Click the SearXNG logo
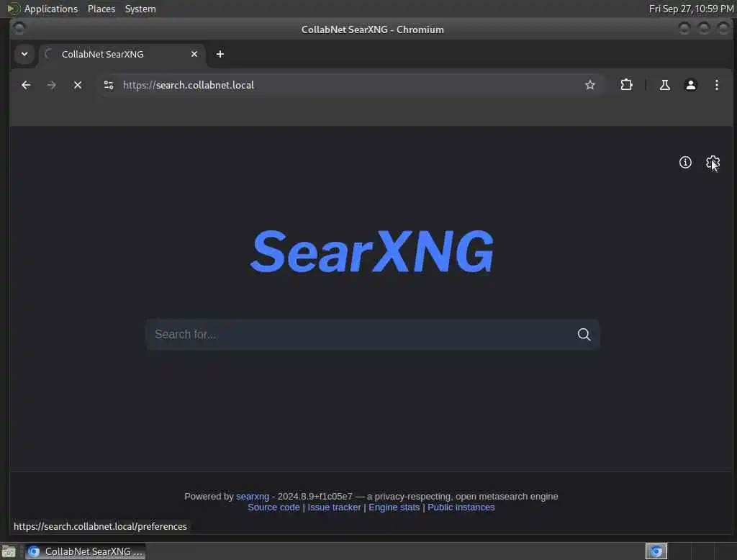This screenshot has height=560, width=737. (372, 251)
